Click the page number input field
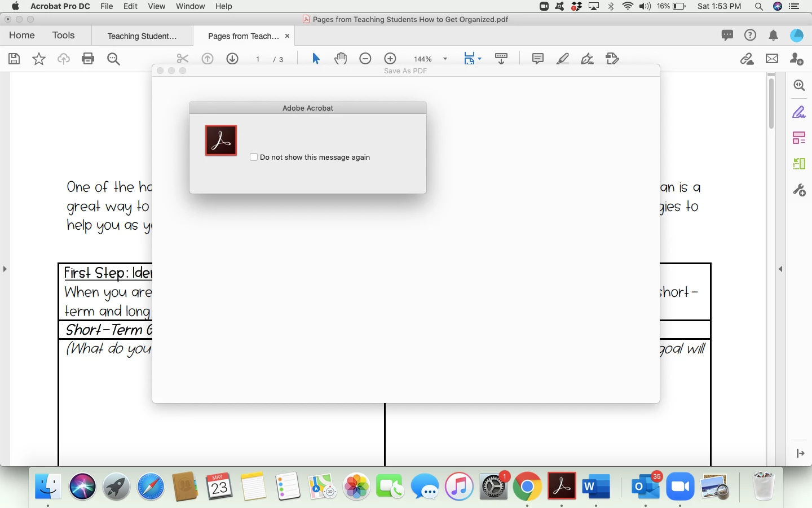 tap(258, 59)
